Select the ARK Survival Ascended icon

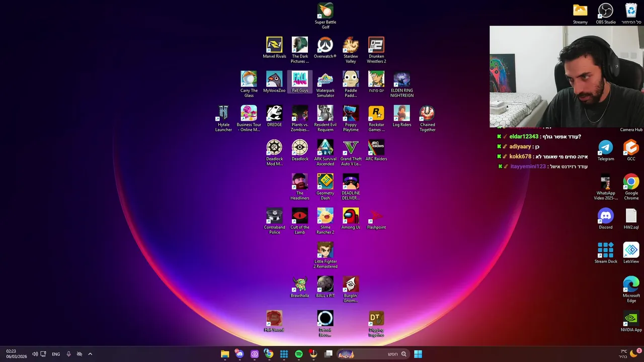(326, 152)
